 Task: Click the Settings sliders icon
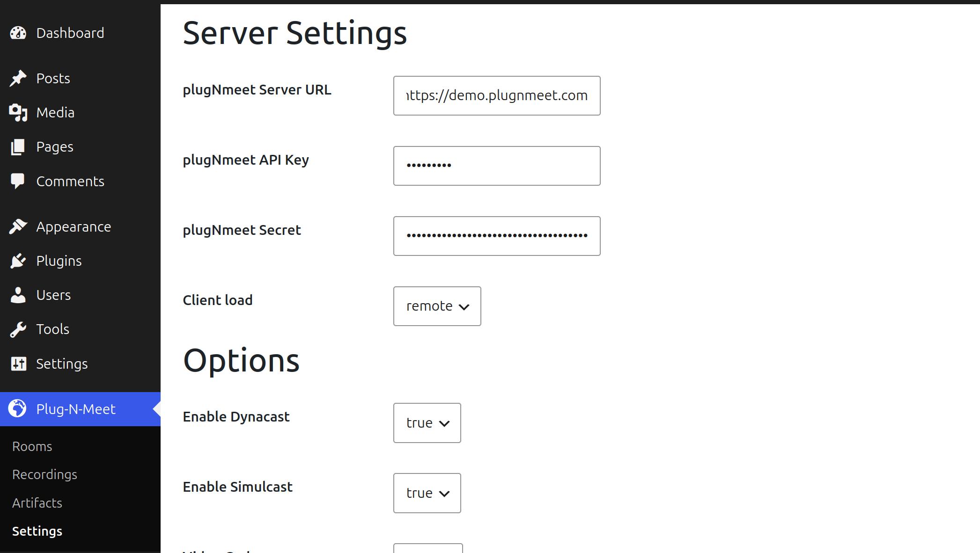(18, 364)
